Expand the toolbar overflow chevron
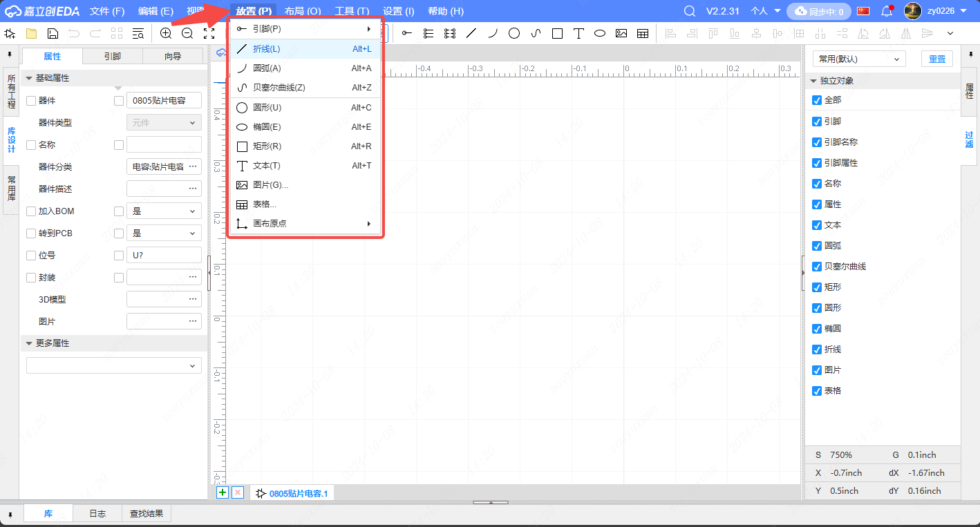 click(950, 33)
